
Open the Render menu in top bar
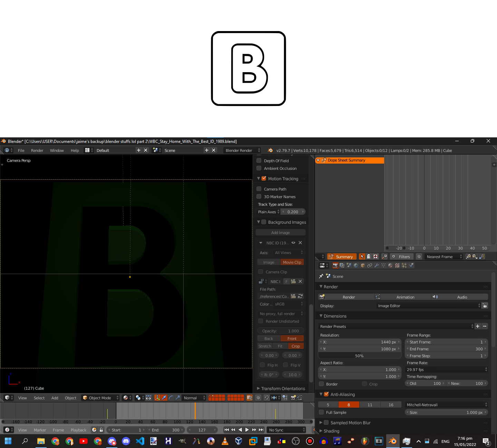pos(37,150)
